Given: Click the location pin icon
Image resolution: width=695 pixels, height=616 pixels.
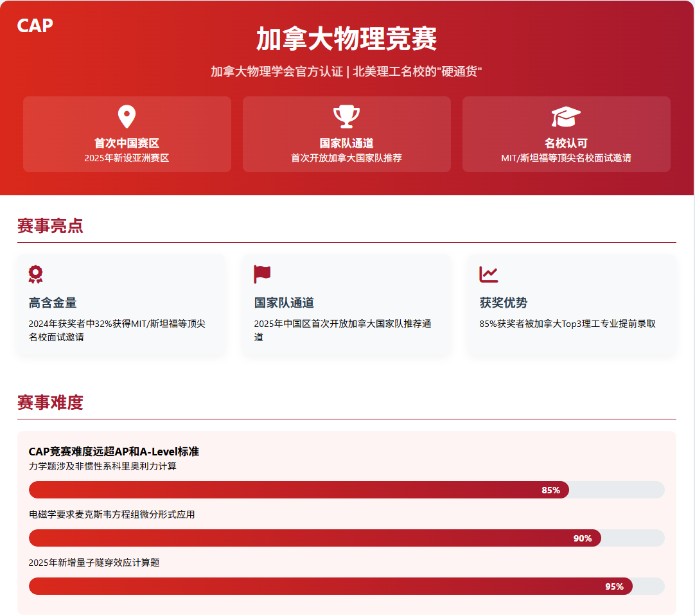Looking at the screenshot, I should coord(127,116).
